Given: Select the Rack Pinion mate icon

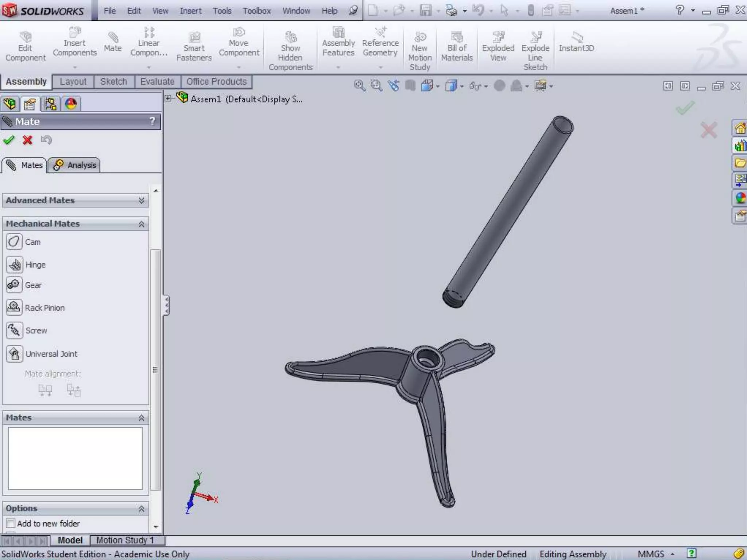Looking at the screenshot, I should (x=14, y=307).
